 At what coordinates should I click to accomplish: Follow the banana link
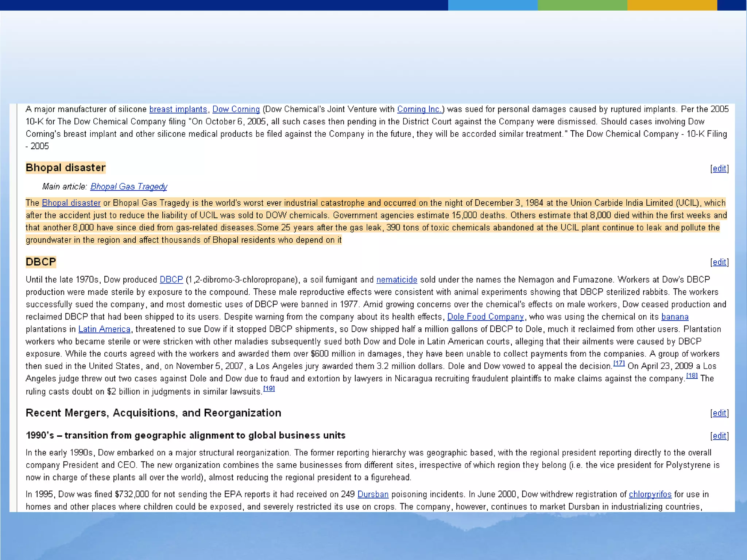[675, 317]
